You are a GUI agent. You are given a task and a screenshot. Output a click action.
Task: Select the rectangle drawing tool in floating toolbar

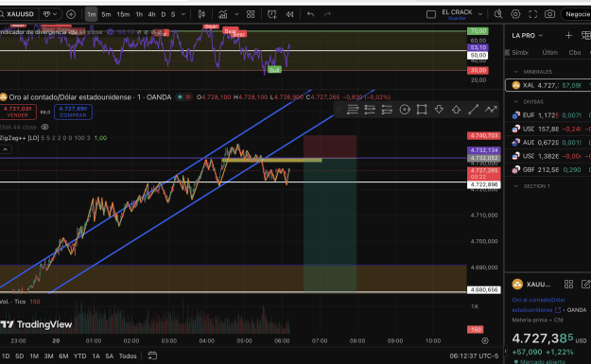[422, 110]
